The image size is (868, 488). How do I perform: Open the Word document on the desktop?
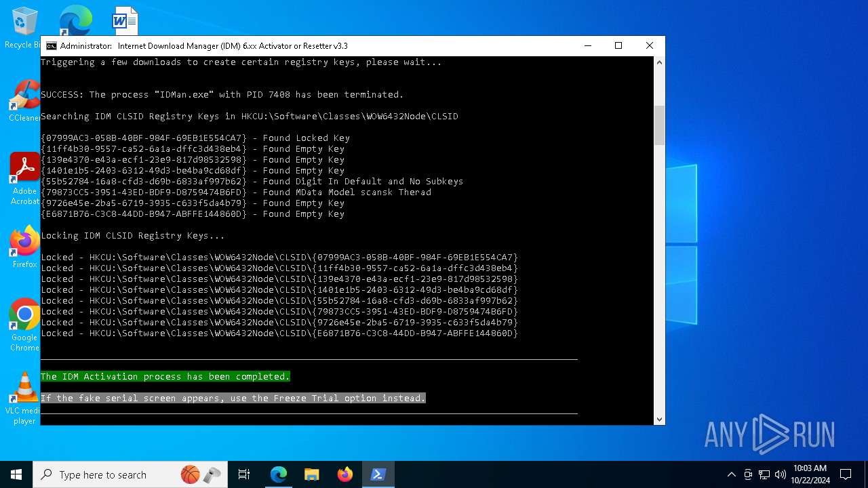tap(125, 20)
